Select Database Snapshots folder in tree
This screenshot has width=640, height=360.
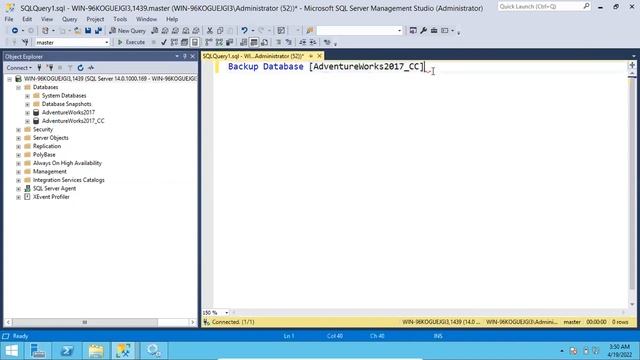pos(67,104)
